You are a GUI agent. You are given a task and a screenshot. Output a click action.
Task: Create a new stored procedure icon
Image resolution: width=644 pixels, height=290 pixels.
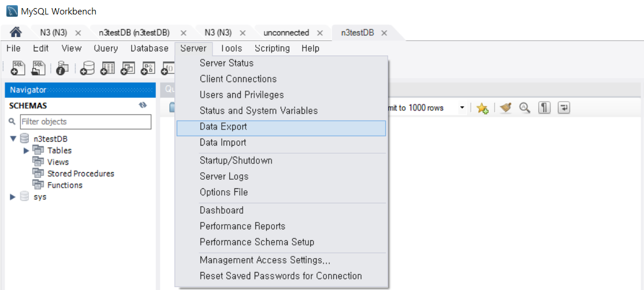tap(147, 68)
